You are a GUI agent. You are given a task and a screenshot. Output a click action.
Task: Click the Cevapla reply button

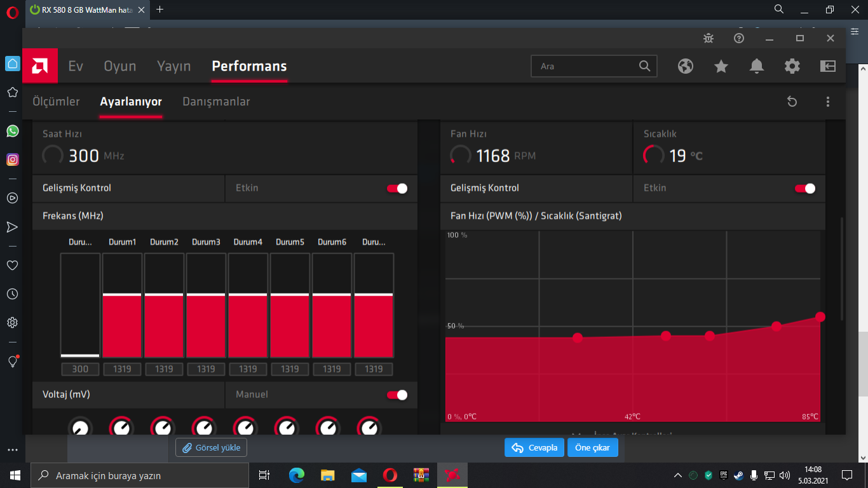(535, 447)
